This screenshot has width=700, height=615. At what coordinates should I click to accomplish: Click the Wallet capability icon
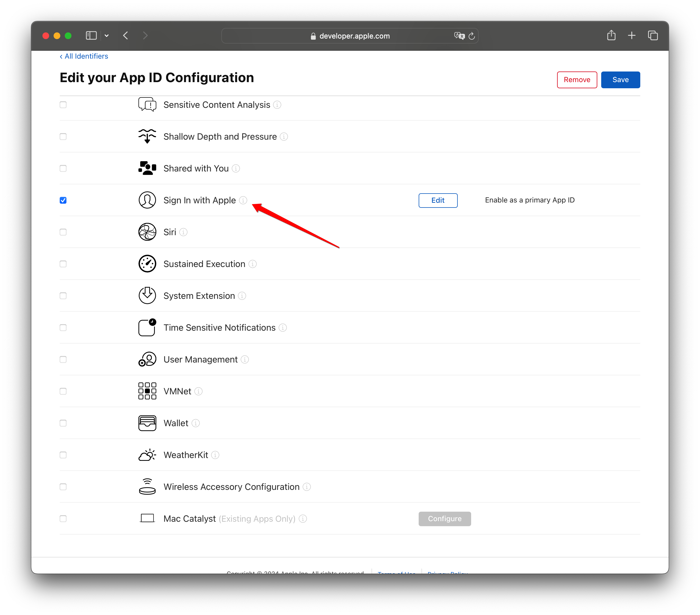pos(147,423)
